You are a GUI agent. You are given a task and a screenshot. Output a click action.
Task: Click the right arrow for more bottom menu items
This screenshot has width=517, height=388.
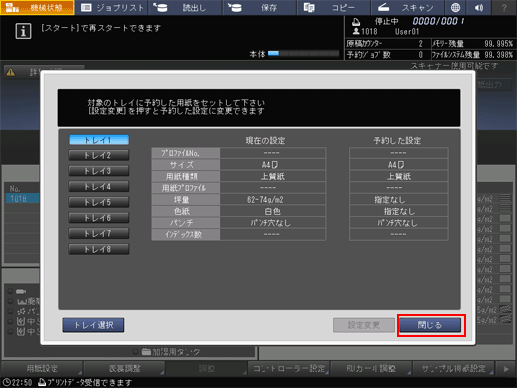coord(506,369)
